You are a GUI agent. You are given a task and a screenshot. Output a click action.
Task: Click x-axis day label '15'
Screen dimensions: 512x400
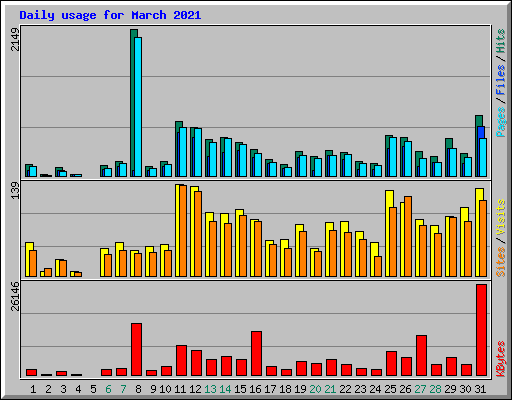pyautogui.click(x=240, y=389)
